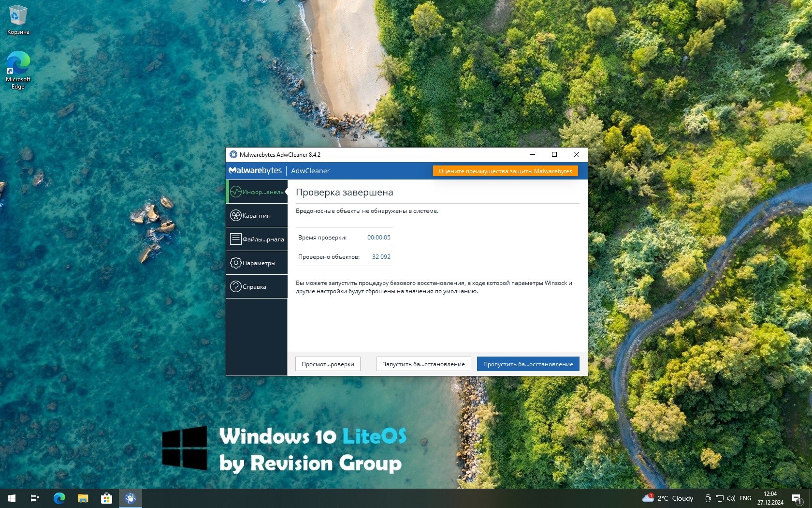This screenshot has height=508, width=812.
Task: Click the orange Malwarebytes protection banner button
Action: pyautogui.click(x=505, y=171)
